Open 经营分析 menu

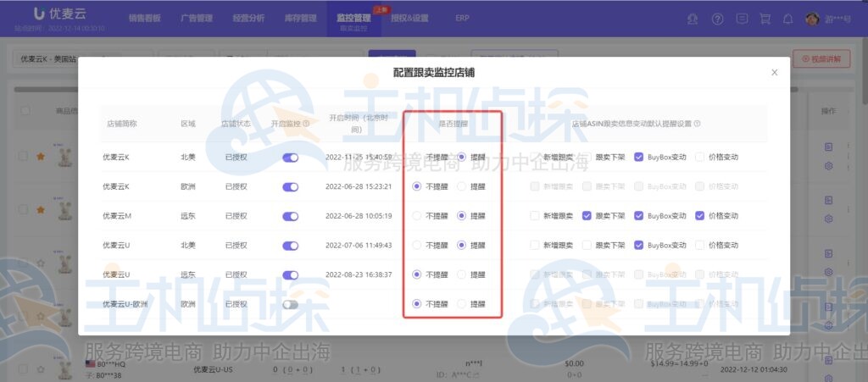click(x=248, y=19)
